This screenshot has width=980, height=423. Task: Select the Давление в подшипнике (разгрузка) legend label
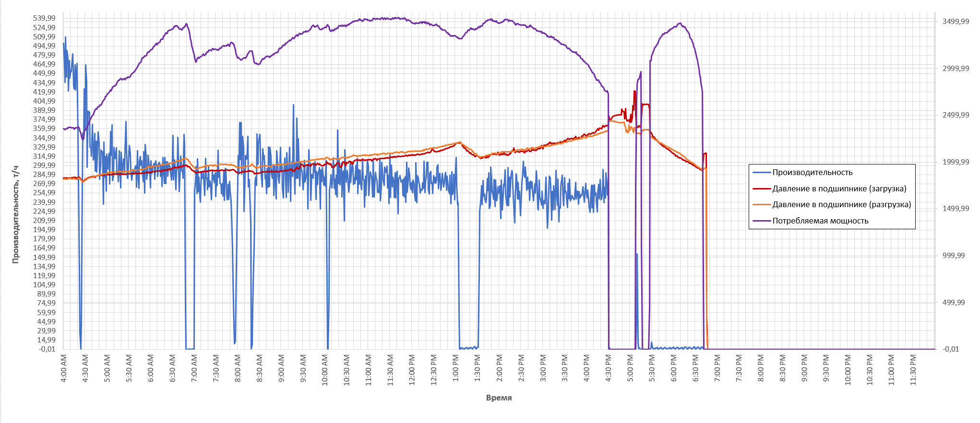[x=841, y=205]
